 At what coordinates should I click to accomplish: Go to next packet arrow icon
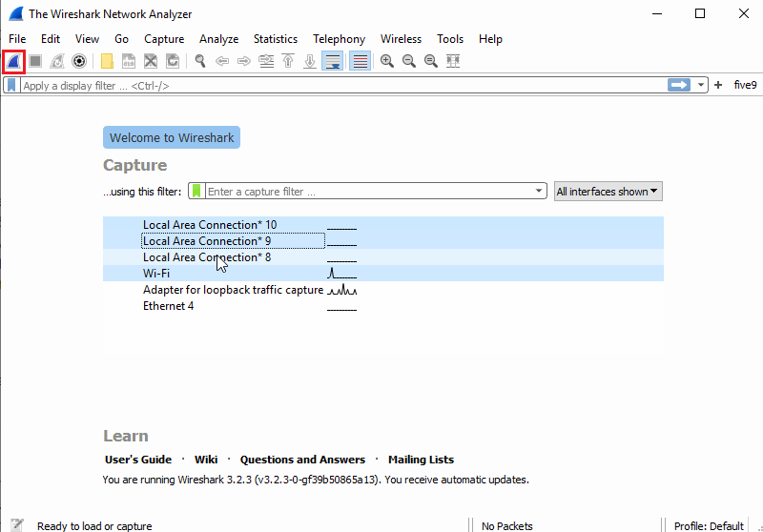[x=244, y=61]
